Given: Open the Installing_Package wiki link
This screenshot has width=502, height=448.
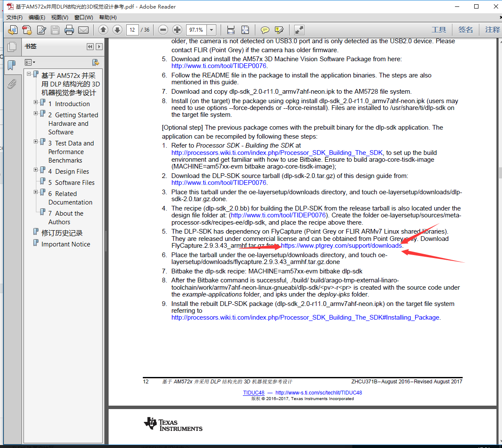Looking at the screenshot, I should click(305, 317).
